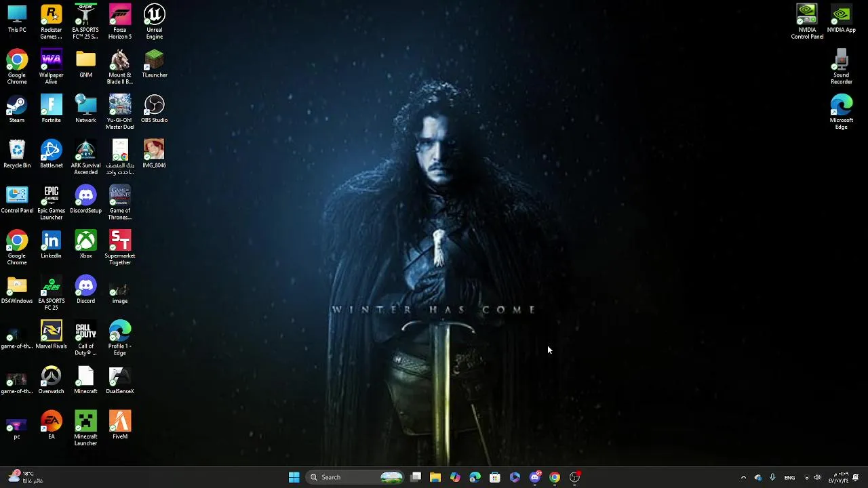Launch the TLauncher shortcut
This screenshot has width=868, height=488.
point(155,64)
